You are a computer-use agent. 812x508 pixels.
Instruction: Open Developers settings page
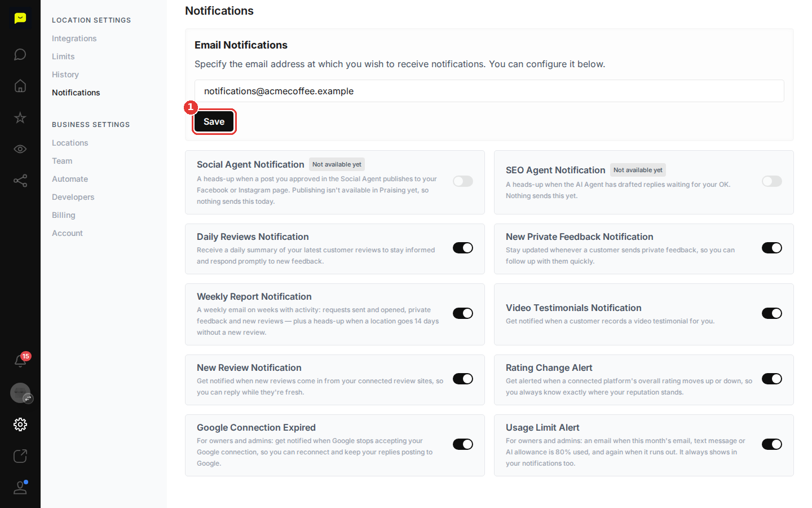tap(73, 197)
